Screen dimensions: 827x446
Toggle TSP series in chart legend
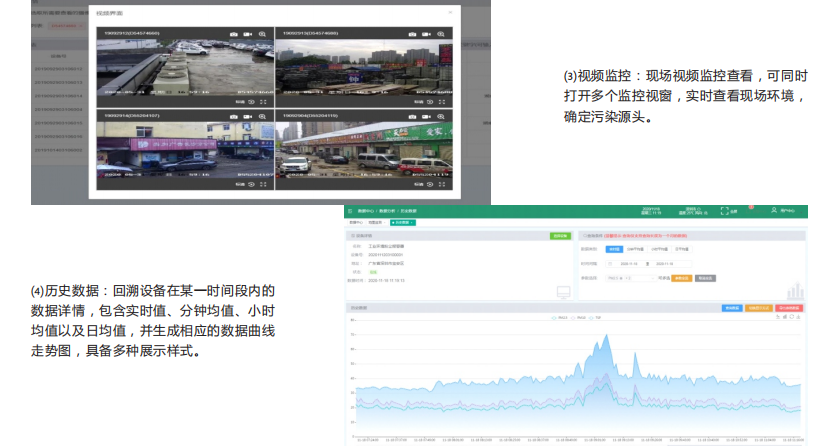point(597,316)
